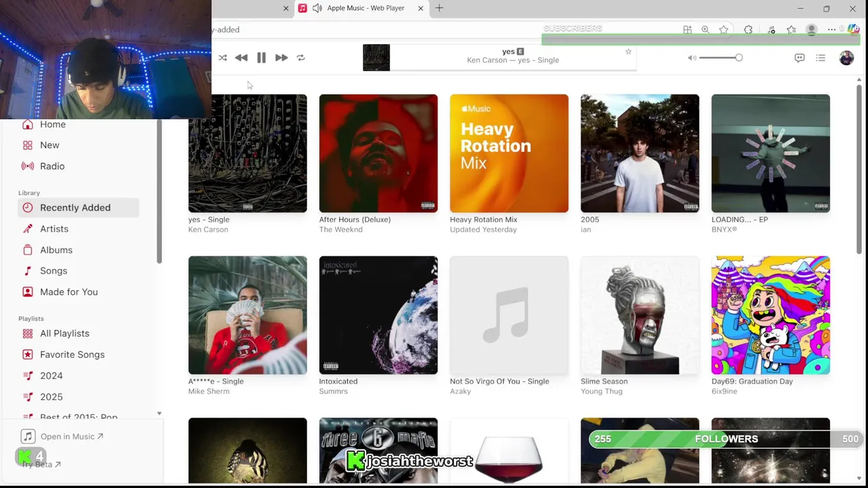Open Intoxicated album cover by Summrs

point(378,315)
